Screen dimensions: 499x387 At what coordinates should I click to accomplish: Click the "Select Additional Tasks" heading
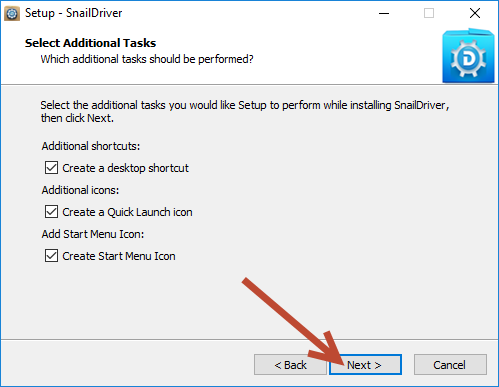coord(90,43)
